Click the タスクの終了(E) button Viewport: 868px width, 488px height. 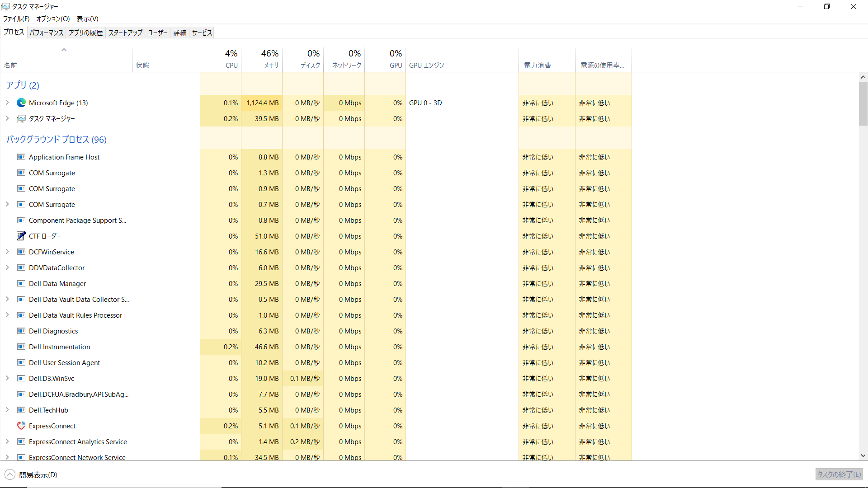(839, 474)
